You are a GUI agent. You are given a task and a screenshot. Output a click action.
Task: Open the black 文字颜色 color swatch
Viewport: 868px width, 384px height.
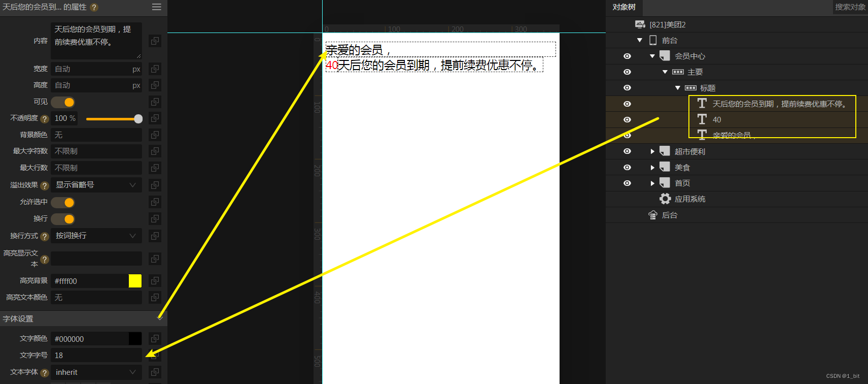135,338
